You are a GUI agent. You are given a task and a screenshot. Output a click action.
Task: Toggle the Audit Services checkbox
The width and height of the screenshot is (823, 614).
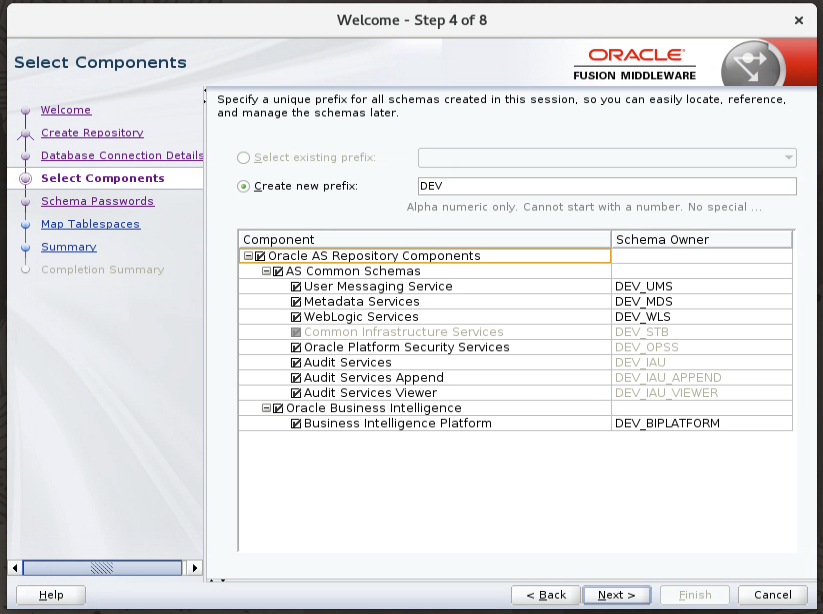click(x=296, y=363)
